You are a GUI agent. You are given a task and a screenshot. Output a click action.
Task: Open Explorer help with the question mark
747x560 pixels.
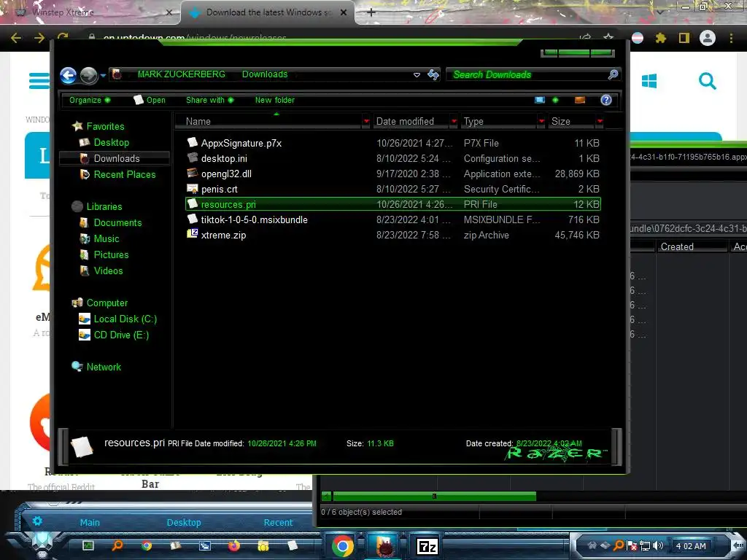tap(606, 100)
